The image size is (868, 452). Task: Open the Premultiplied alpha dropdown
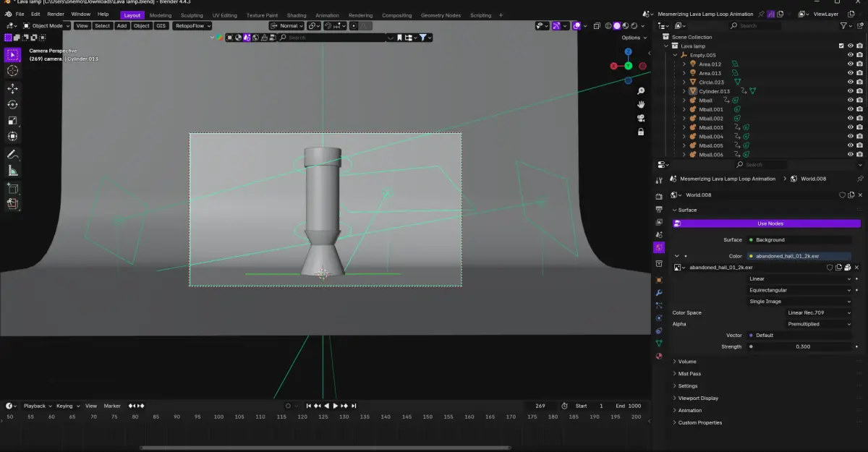tap(820, 324)
